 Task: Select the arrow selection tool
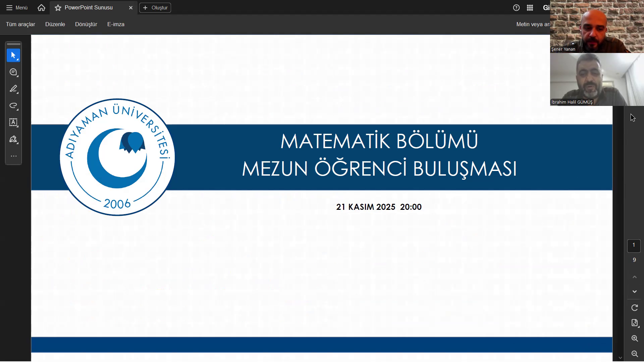tap(13, 55)
